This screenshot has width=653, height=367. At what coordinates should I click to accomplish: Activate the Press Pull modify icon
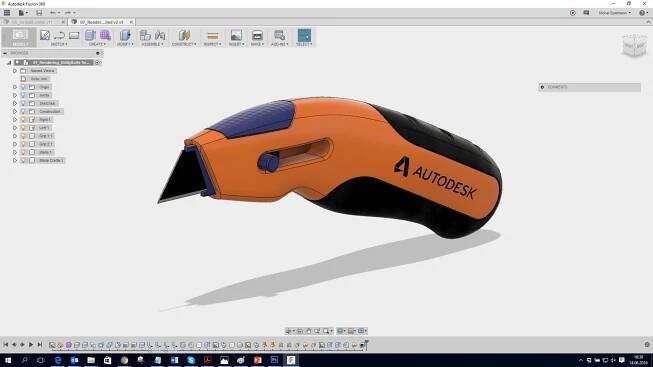click(125, 35)
